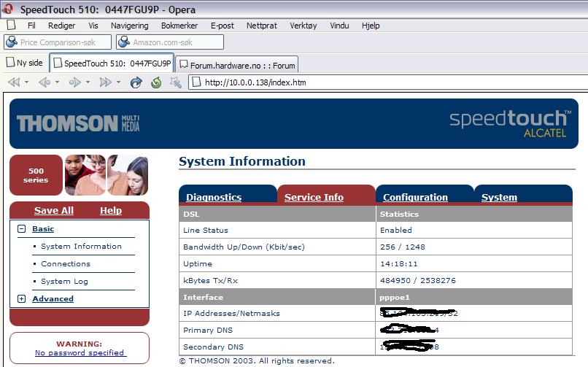Click the wand icon in navigation bar
This screenshot has width=588, height=367.
coord(175,82)
